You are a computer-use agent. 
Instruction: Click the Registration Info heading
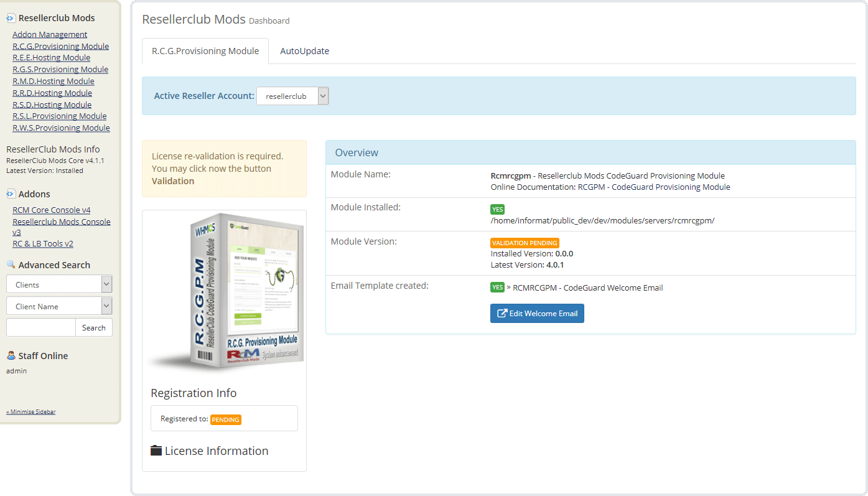click(194, 393)
